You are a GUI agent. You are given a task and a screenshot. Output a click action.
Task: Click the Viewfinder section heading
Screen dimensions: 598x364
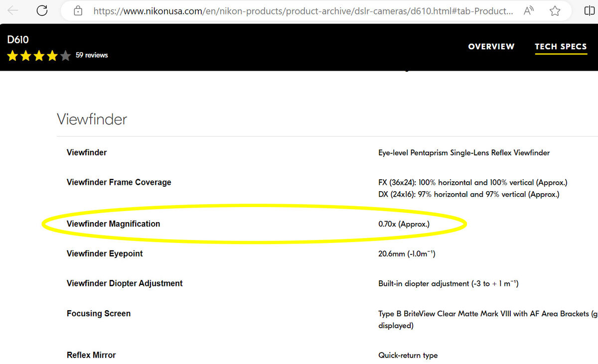click(92, 120)
